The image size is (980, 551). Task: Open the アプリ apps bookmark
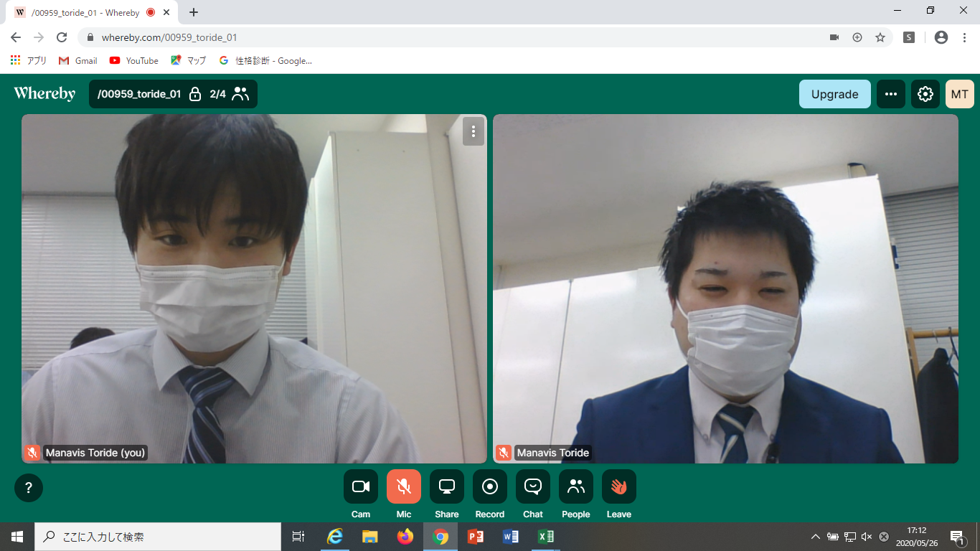[29, 61]
